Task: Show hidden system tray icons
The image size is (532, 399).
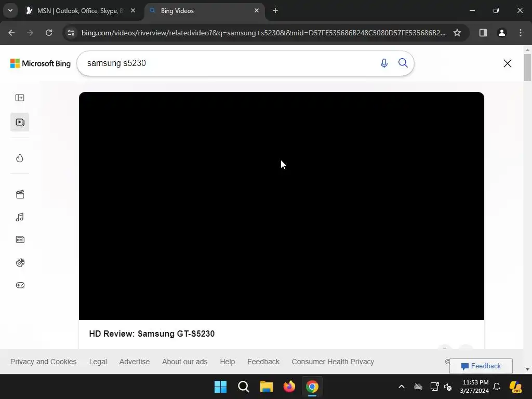Action: pos(402,387)
